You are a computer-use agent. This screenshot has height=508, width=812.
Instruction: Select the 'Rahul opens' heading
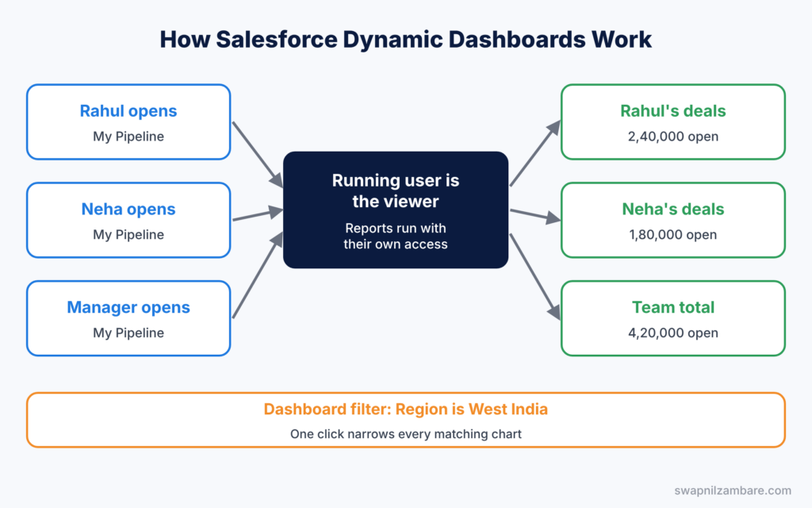pos(128,111)
